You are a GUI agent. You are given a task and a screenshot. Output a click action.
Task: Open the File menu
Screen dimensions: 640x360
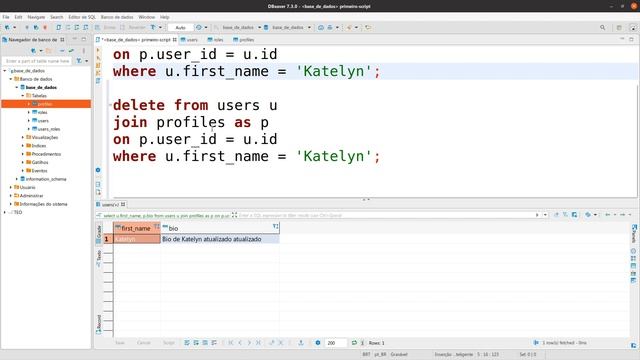tap(6, 17)
